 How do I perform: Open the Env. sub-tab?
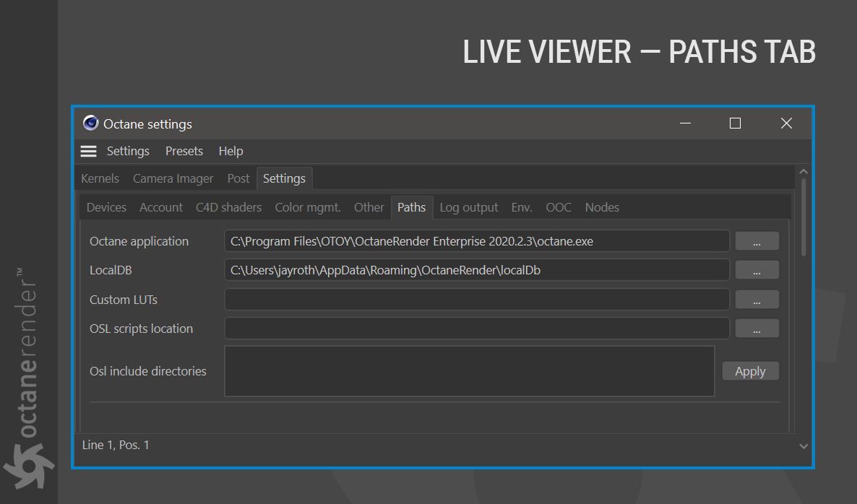tap(522, 207)
